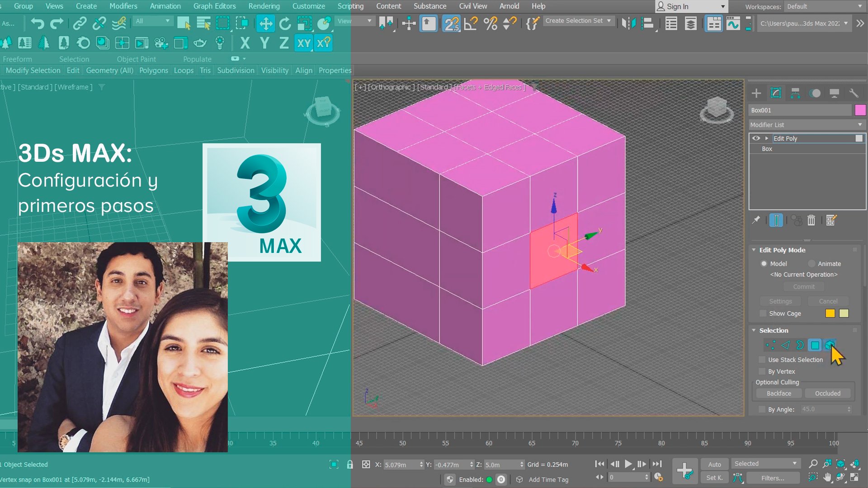Click the Mirror tool icon
Screen dimensions: 868x488
pos(628,23)
